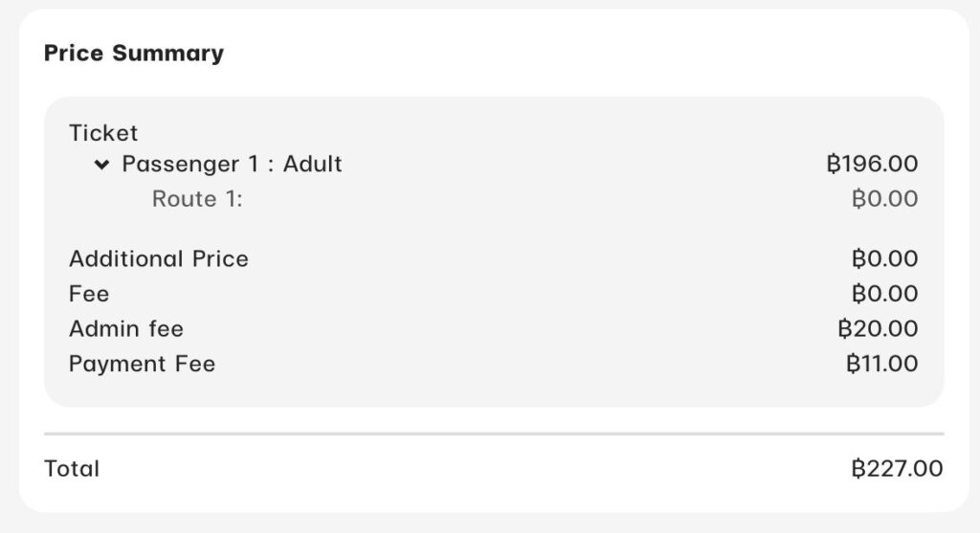The image size is (980, 533).
Task: Click the 'Additional Price' label
Action: [x=159, y=259]
